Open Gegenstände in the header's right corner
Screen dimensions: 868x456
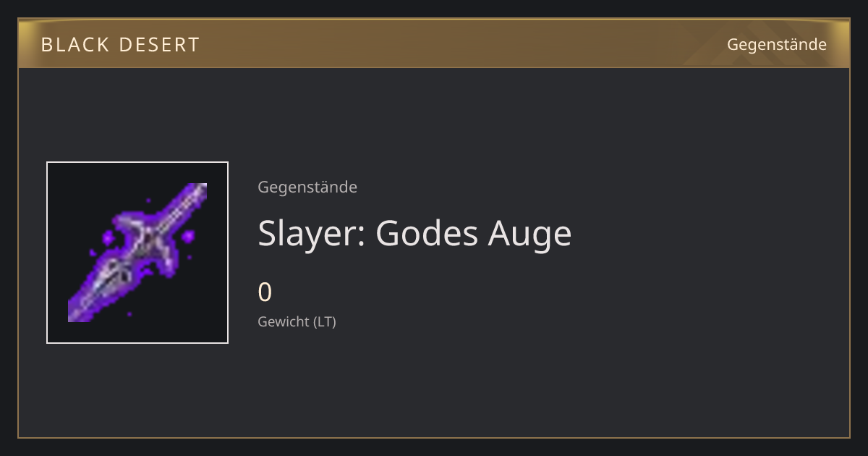tap(776, 45)
